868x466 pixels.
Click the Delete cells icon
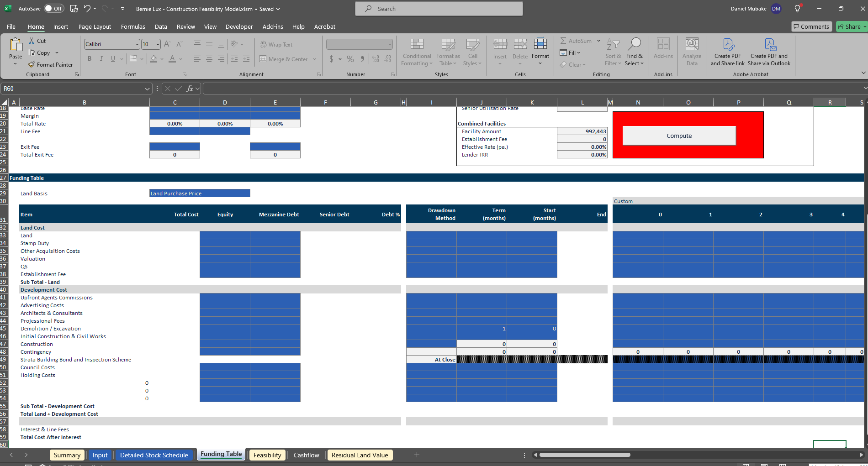click(520, 44)
